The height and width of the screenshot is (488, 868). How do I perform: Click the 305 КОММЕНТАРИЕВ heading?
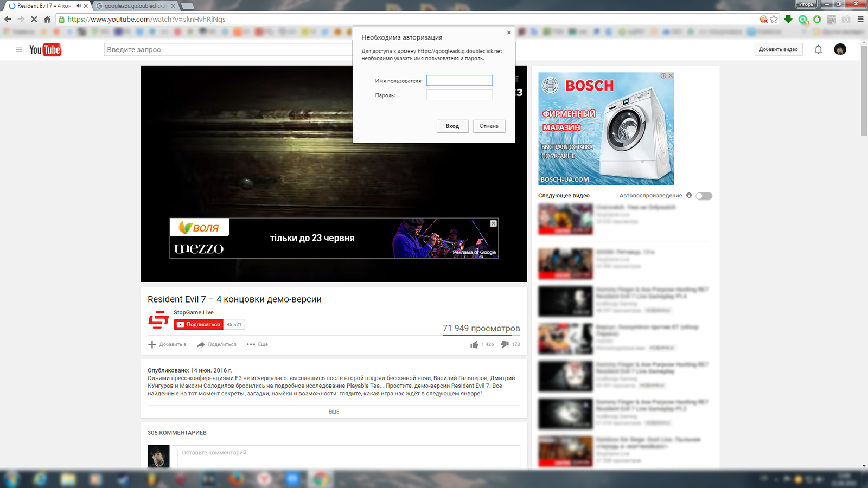coord(177,433)
